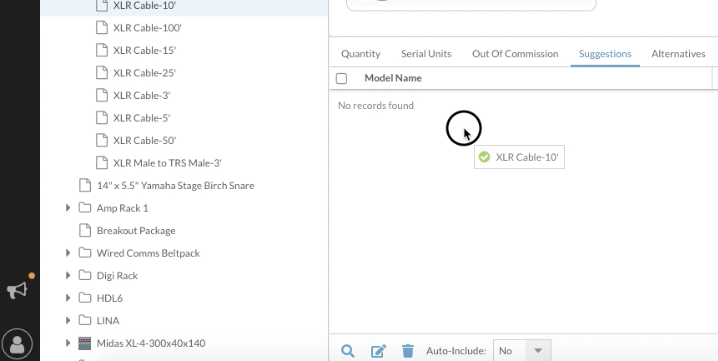Expand the LINA folder arrow
This screenshot has width=718, height=361.
tap(68, 320)
